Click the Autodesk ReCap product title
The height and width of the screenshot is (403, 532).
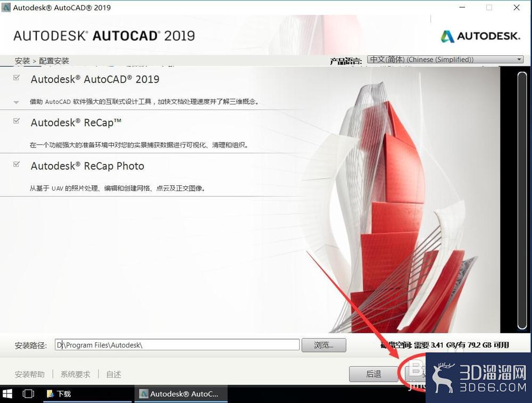pos(76,122)
